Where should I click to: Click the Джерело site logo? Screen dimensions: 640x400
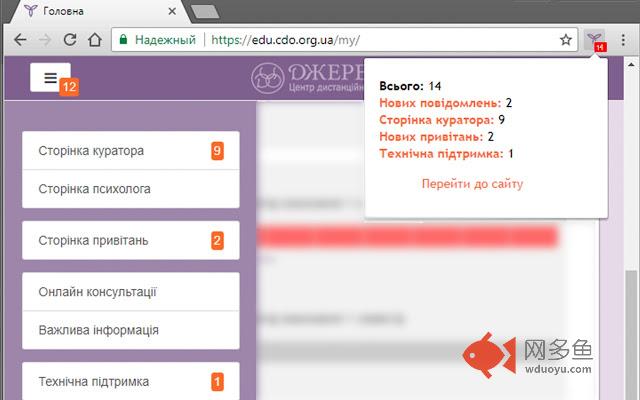(307, 78)
